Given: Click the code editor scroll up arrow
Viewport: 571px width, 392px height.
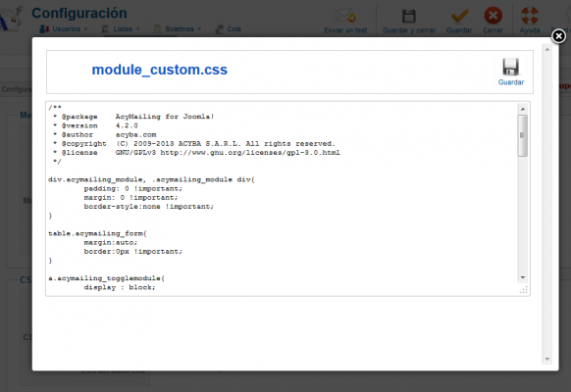Looking at the screenshot, I should [x=523, y=109].
